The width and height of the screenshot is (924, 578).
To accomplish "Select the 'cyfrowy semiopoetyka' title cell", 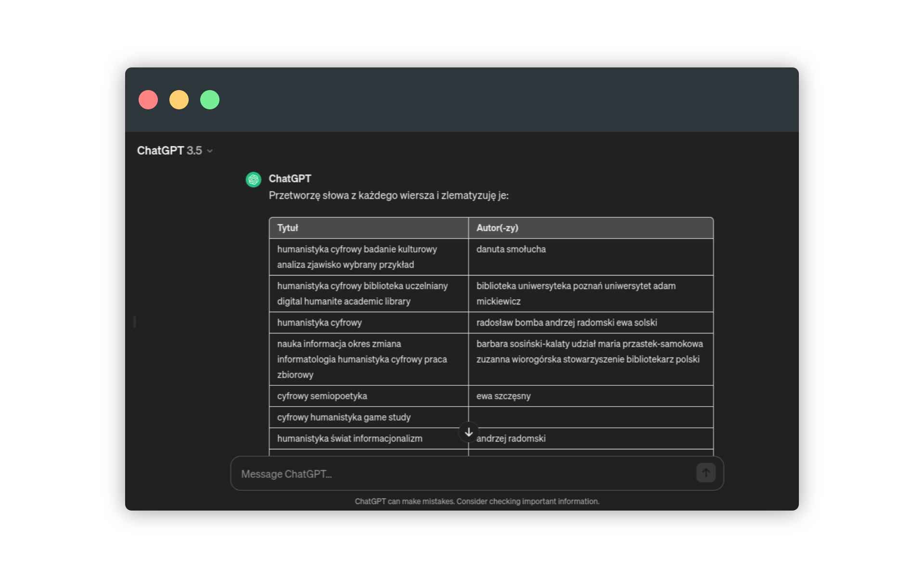I will 369,396.
